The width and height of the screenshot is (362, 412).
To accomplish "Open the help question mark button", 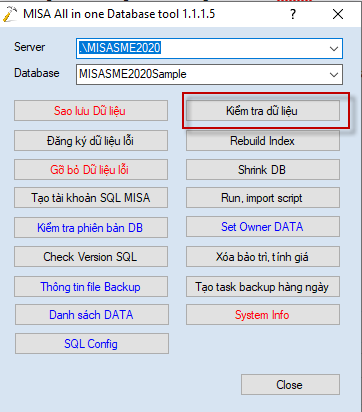I will [293, 14].
